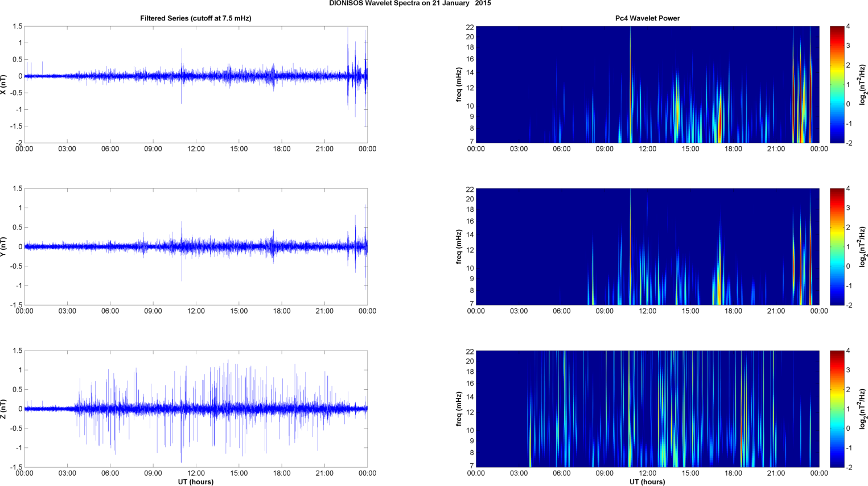This screenshot has height=486, width=868.
Task: Click the colorbar beside the middle spectrogram
Action: tap(837, 246)
